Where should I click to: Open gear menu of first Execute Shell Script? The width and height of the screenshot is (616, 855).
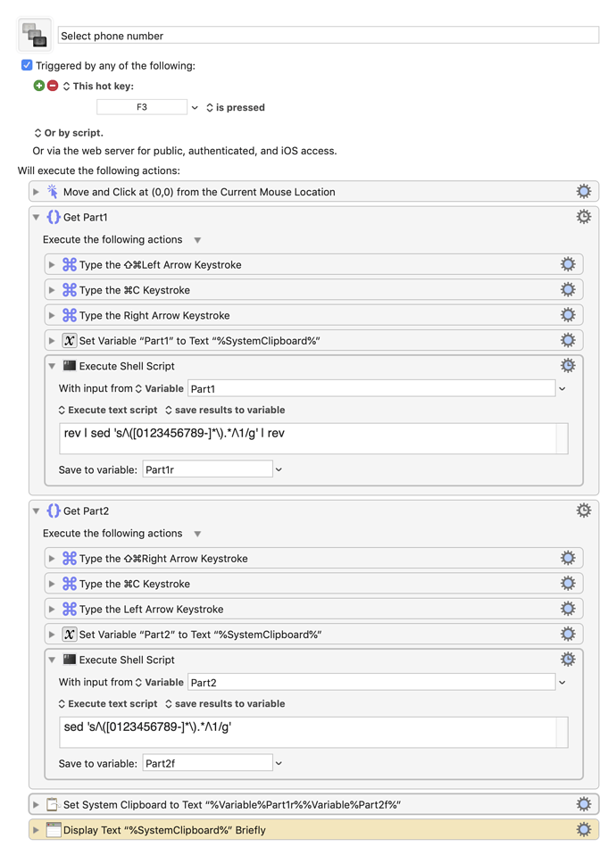click(x=568, y=365)
